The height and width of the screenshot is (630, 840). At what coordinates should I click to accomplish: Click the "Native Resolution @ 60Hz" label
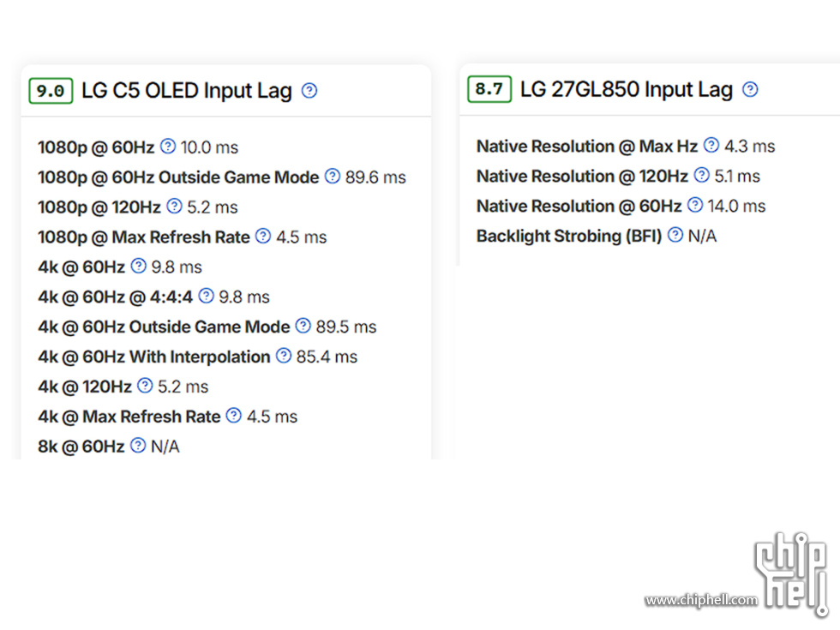579,207
